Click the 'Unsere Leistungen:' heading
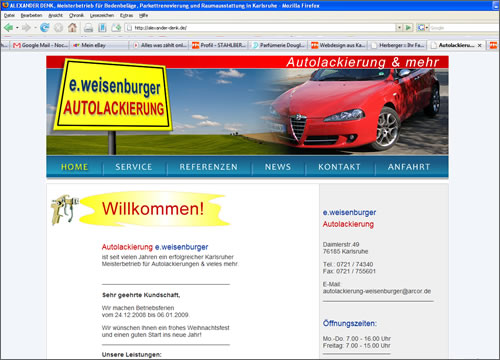Image resolution: width=500 pixels, height=360 pixels. [132, 355]
